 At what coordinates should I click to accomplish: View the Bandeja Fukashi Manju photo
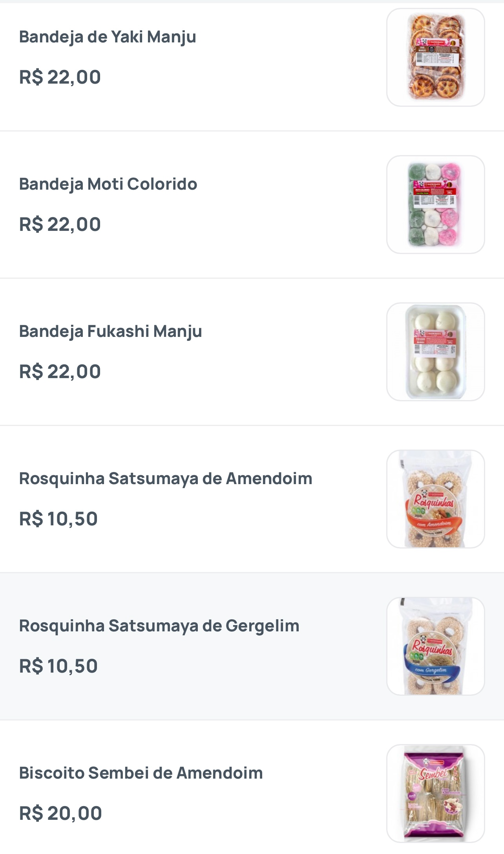pos(435,352)
